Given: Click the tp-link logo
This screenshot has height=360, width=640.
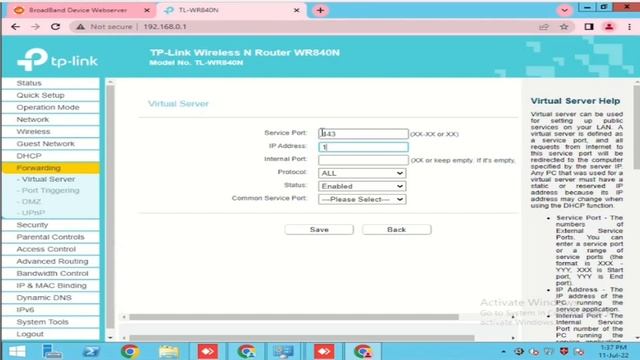Looking at the screenshot, I should 57,60.
